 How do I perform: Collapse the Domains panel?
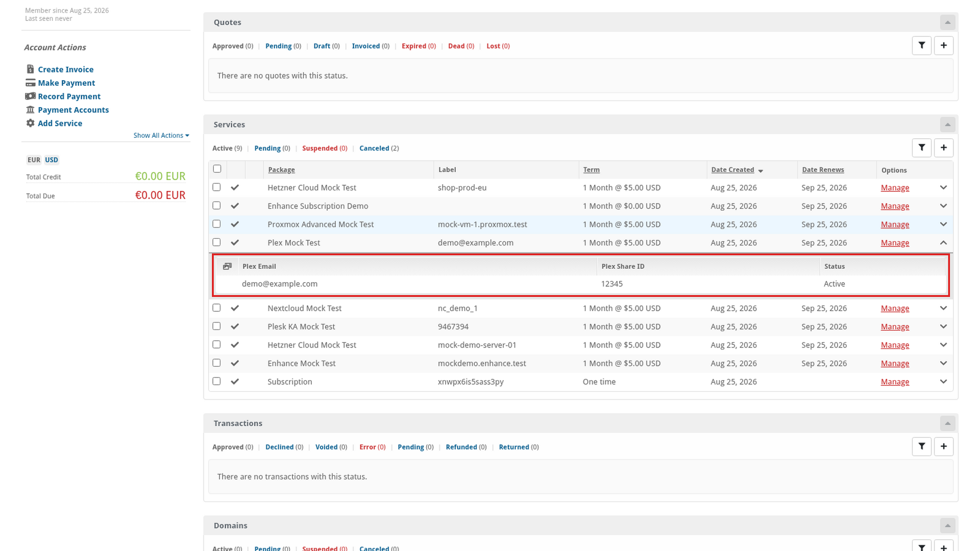(947, 525)
